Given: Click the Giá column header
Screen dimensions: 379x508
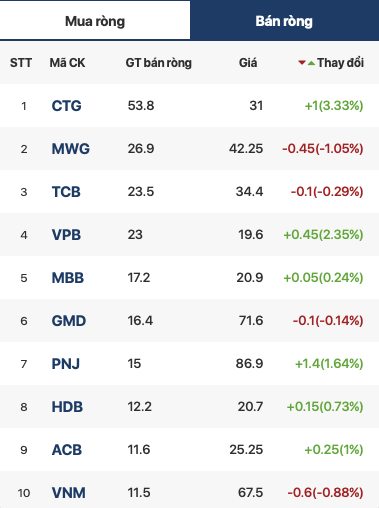Looking at the screenshot, I should pyautogui.click(x=248, y=63).
